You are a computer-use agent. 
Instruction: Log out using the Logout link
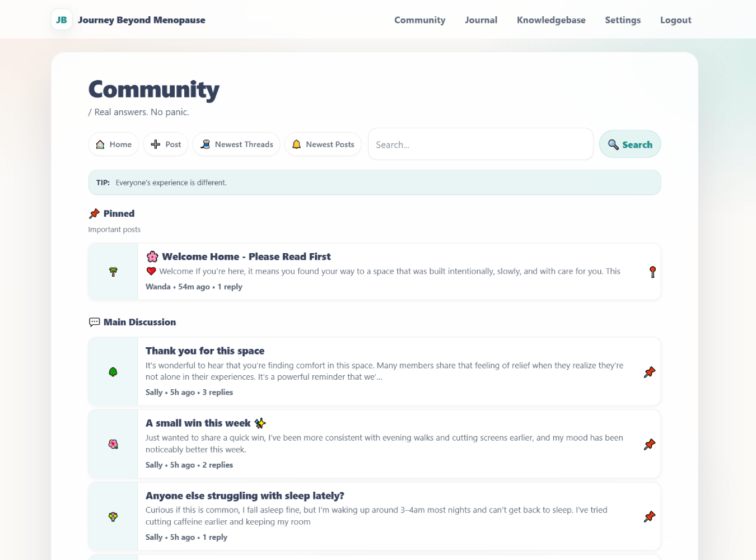click(675, 20)
